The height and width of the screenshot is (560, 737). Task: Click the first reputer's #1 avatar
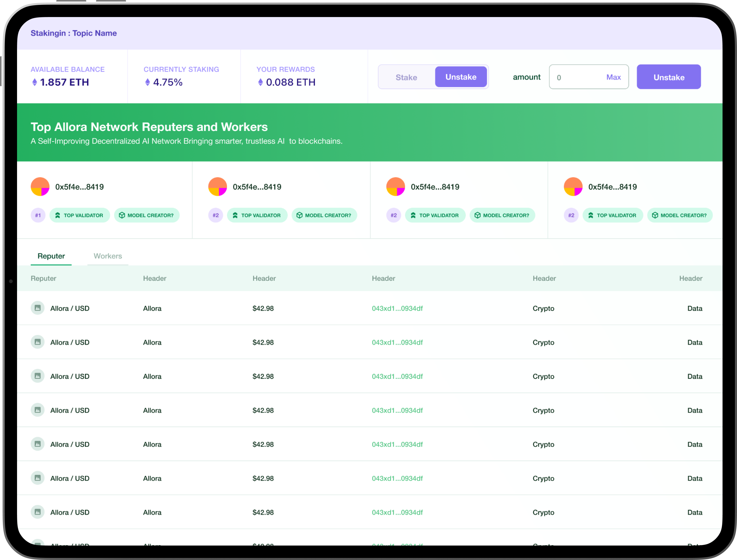(x=40, y=187)
